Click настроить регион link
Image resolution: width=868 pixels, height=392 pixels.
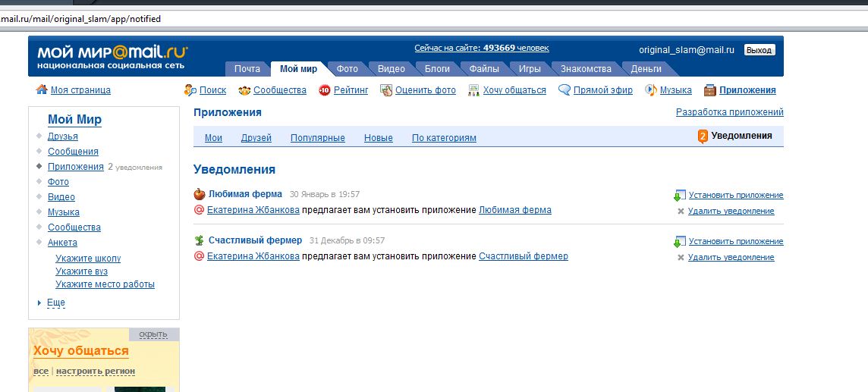(96, 372)
